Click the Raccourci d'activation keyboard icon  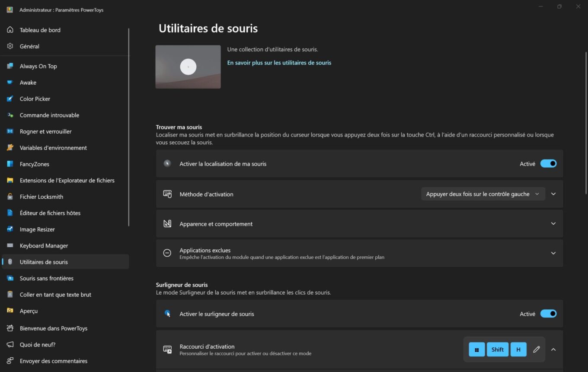(167, 350)
